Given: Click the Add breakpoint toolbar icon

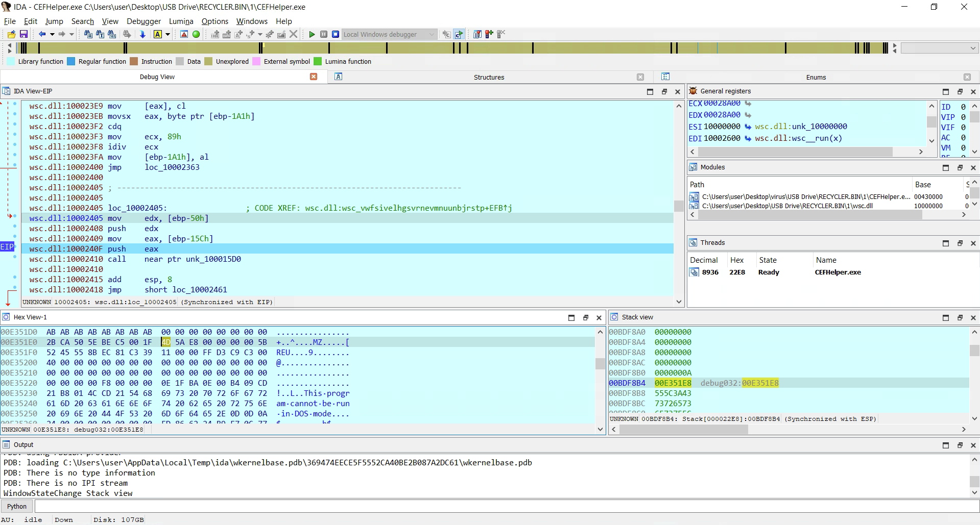Looking at the screenshot, I should (x=489, y=34).
